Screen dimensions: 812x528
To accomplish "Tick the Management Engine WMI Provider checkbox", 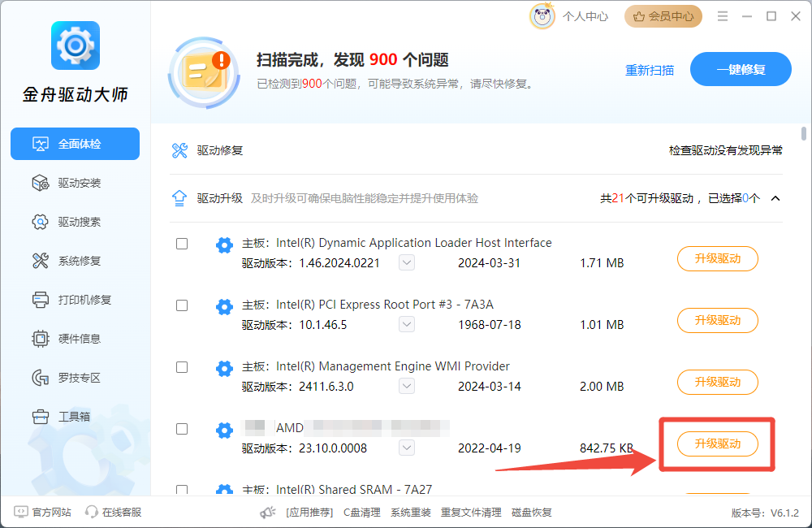I will pos(182,367).
